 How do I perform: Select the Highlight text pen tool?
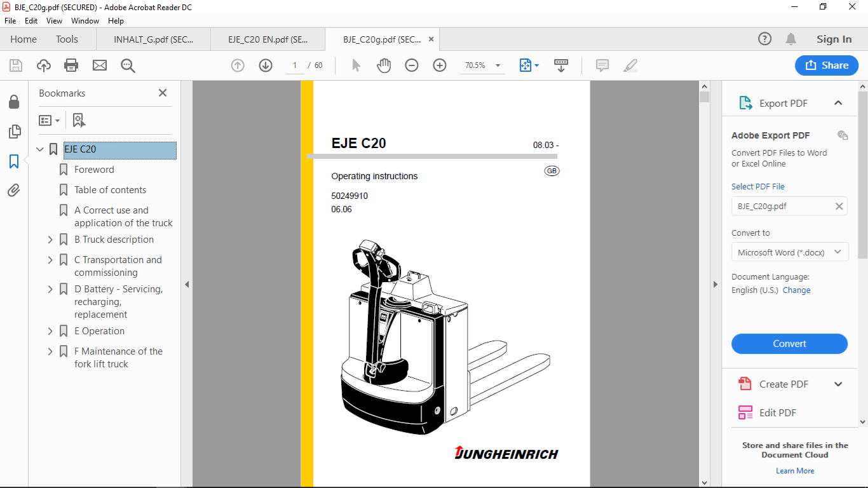tap(630, 65)
